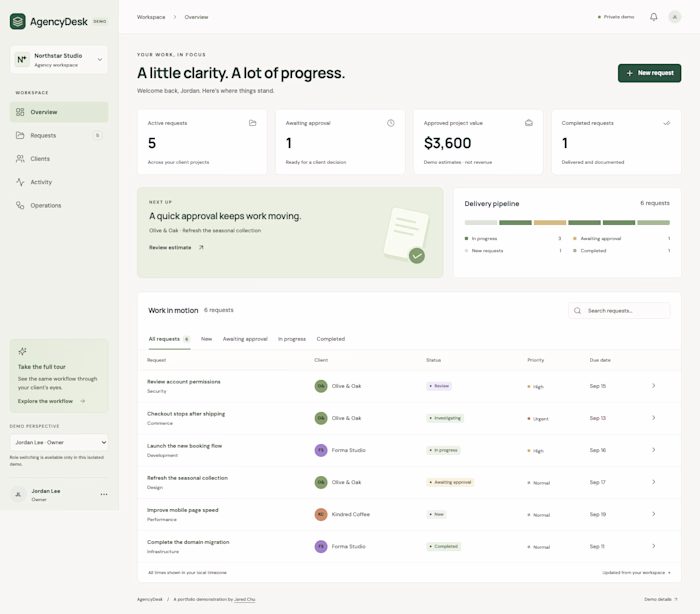
Task: Click the Olive & Oak avatar in Review account permissions row
Action: (x=321, y=386)
